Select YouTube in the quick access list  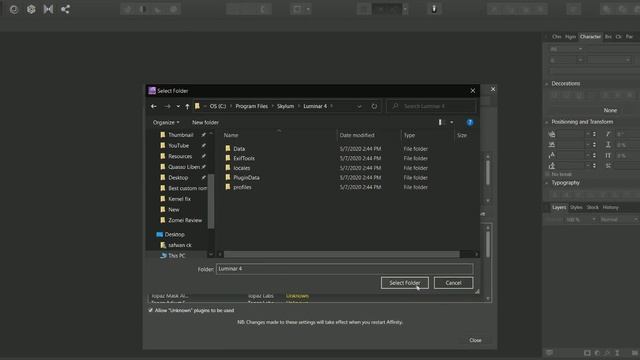[178, 145]
